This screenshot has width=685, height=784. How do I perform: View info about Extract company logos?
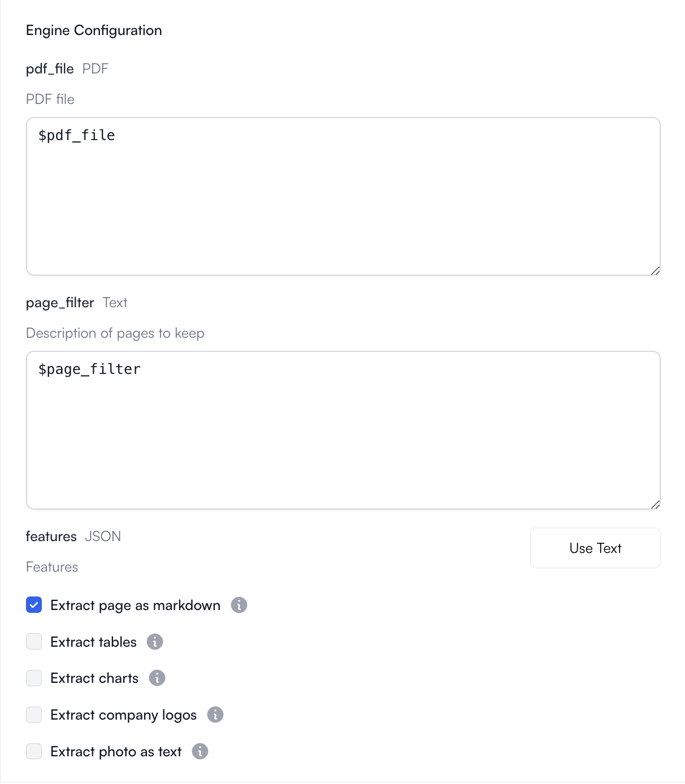[215, 715]
